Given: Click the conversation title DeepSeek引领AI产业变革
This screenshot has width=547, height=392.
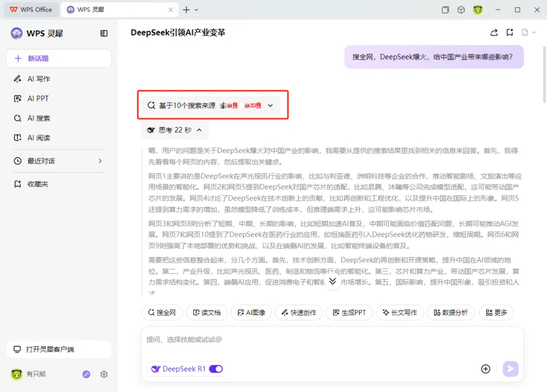Looking at the screenshot, I should tap(178, 32).
